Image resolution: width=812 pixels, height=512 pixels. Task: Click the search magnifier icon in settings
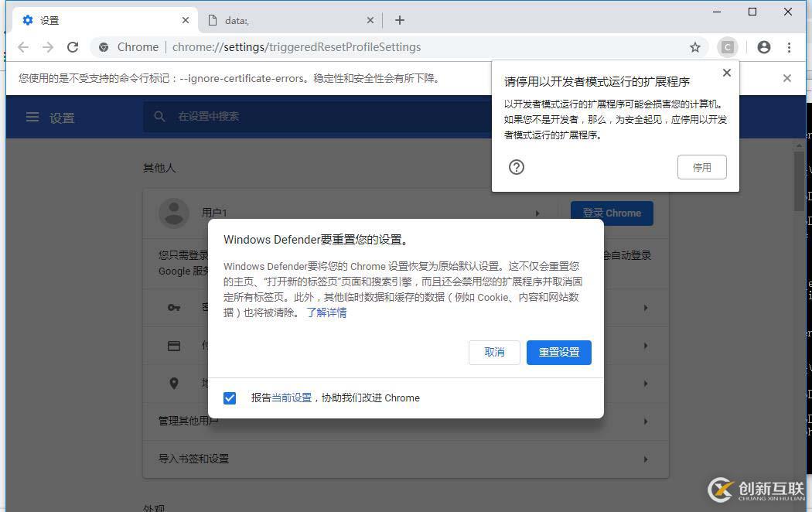[x=159, y=117]
